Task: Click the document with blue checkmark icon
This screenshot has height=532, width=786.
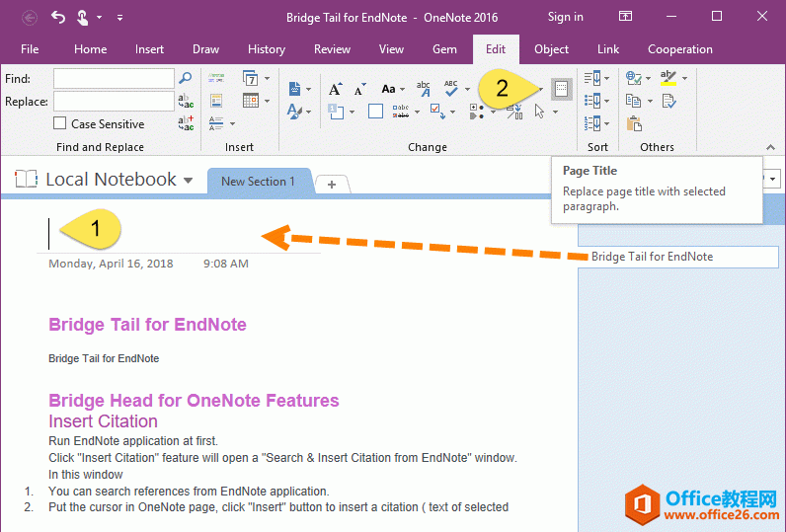Action: (668, 101)
